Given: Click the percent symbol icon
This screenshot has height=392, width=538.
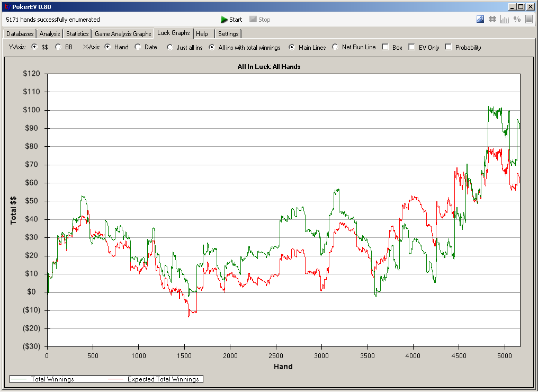Looking at the screenshot, I should click(517, 20).
